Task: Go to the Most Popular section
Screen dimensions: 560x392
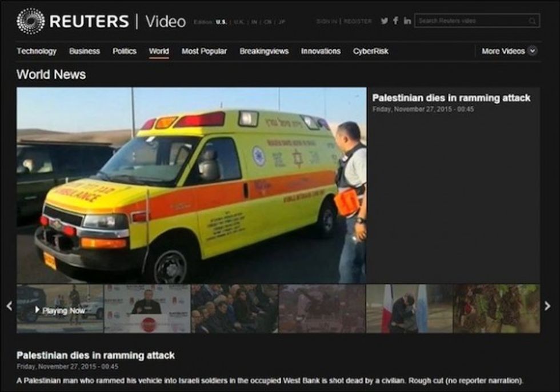Action: click(204, 51)
